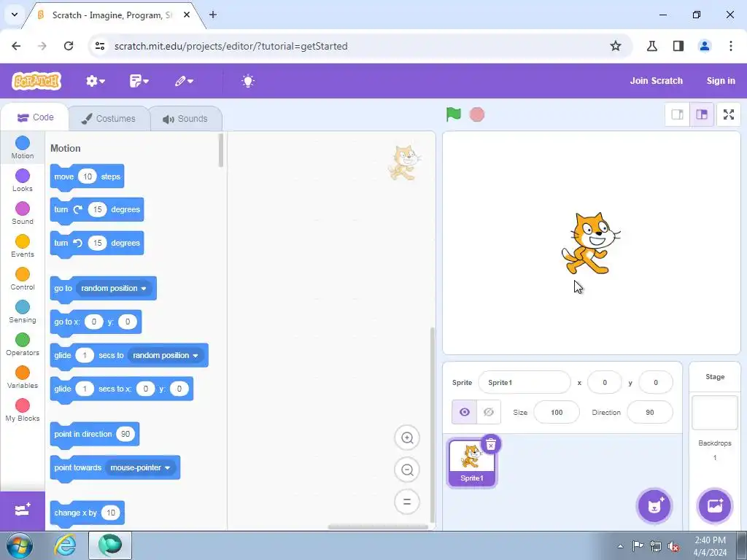Select the Operators block category
Image resolution: width=747 pixels, height=560 pixels.
[23, 345]
